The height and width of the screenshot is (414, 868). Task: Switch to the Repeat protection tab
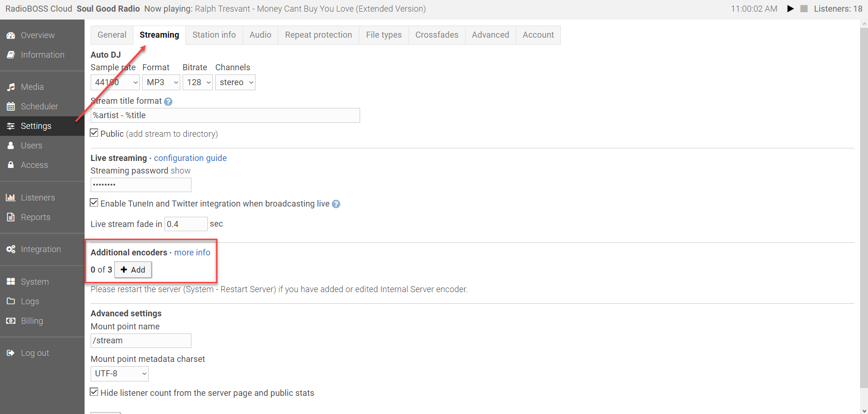coord(318,35)
